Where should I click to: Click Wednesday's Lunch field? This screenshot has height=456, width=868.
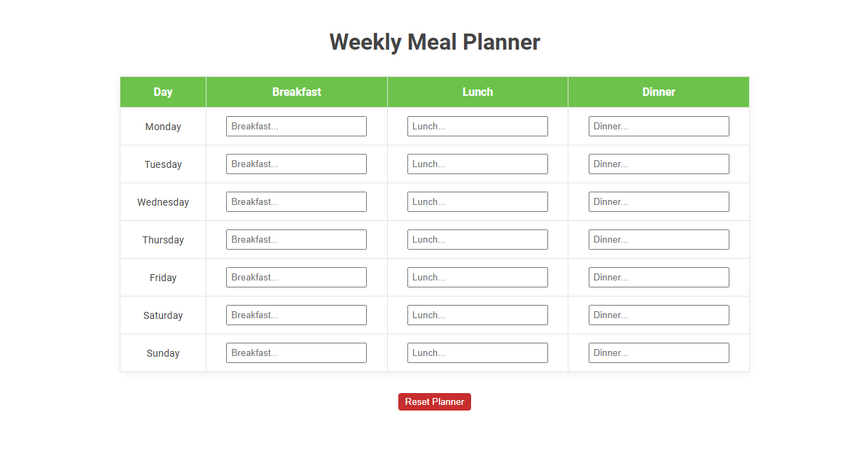[x=477, y=201]
